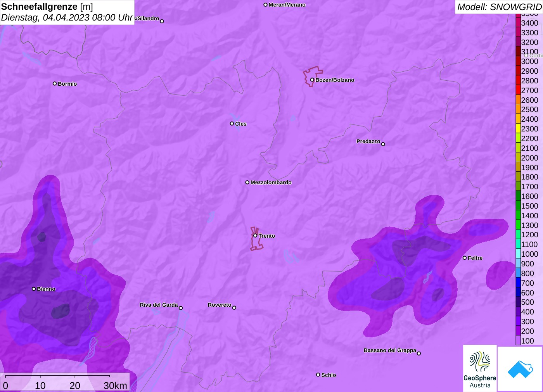
Task: Click the Rovereto label text
Action: [x=220, y=305]
